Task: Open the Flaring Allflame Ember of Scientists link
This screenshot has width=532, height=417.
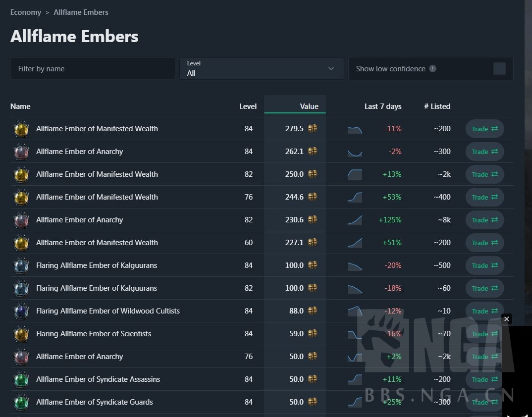Action: 94,334
